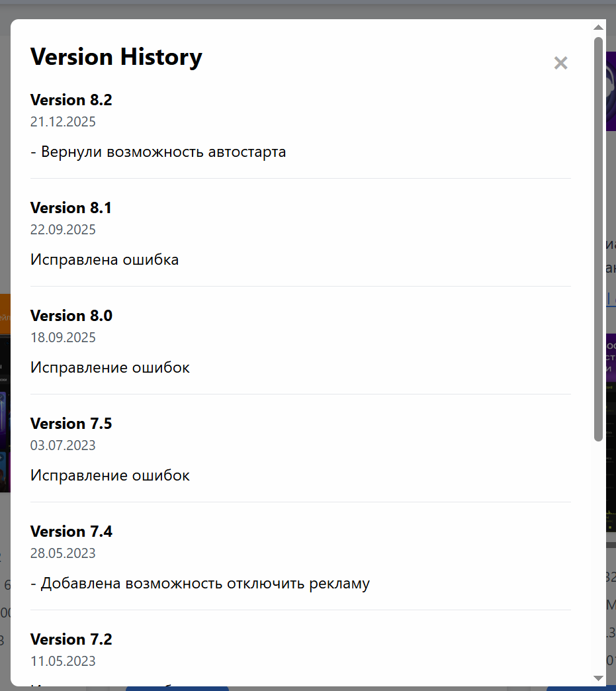Viewport: 616px width, 691px height.
Task: Select the Version 8.0 heading
Action: (x=71, y=316)
